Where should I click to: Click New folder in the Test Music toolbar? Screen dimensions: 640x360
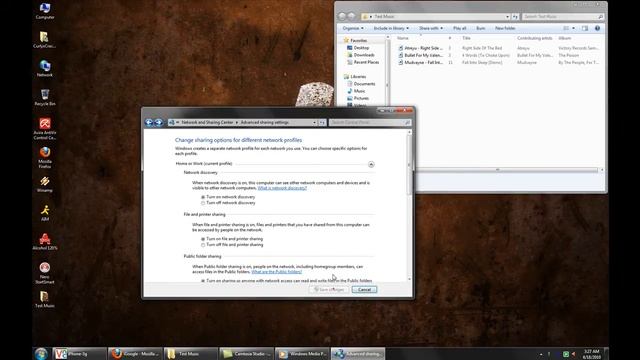point(505,28)
